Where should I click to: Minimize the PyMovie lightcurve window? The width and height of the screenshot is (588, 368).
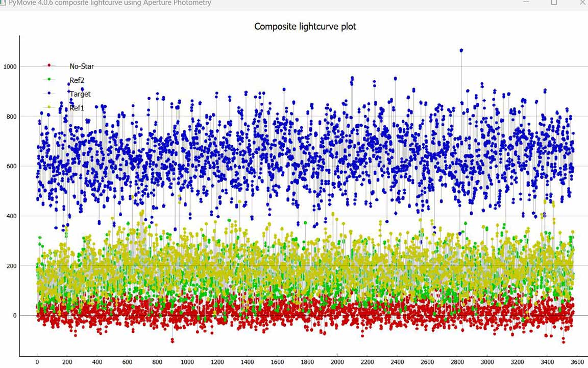click(x=526, y=3)
